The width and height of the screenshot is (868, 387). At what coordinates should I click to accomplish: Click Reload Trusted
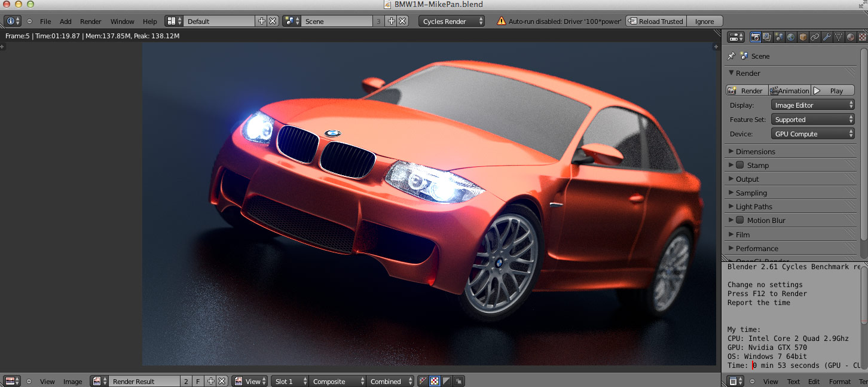click(656, 21)
